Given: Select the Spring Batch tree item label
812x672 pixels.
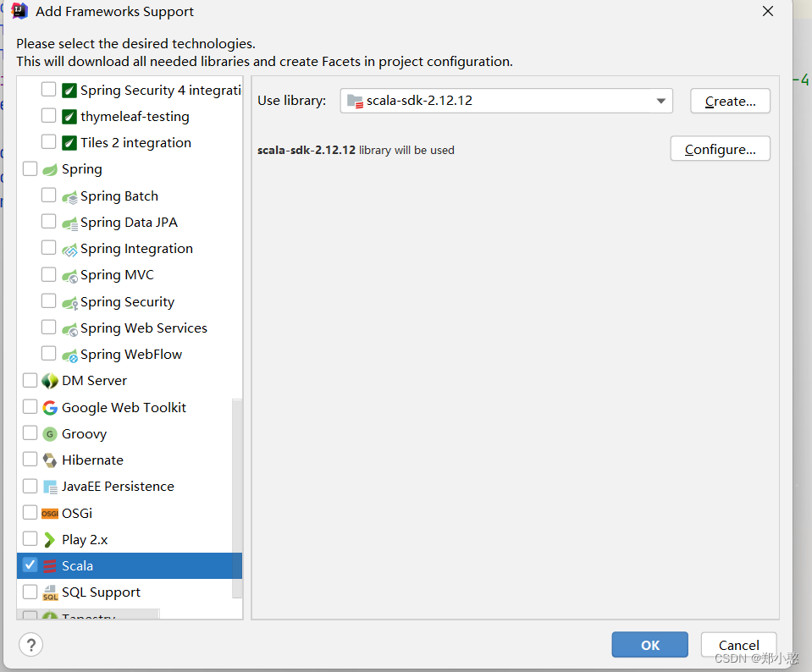Looking at the screenshot, I should [119, 196].
